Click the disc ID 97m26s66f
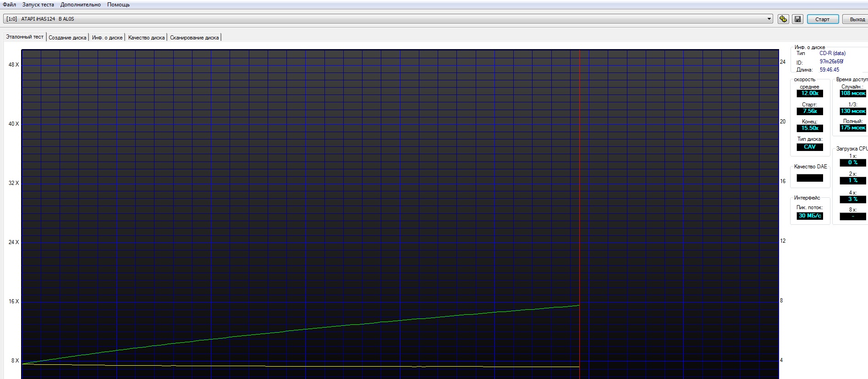The image size is (868, 379). tap(832, 61)
